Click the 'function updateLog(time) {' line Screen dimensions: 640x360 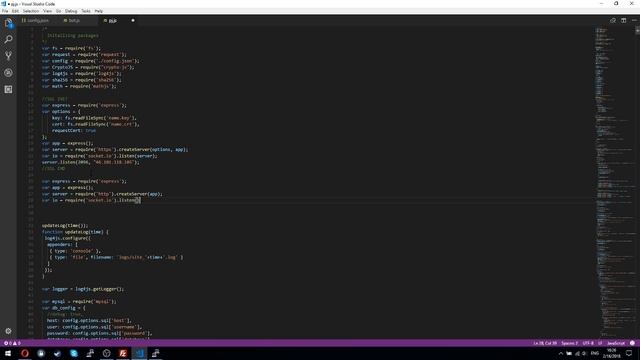click(75, 232)
